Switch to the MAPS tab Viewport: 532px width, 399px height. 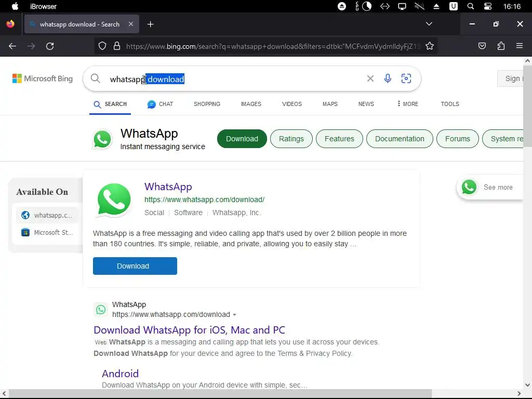[x=330, y=104]
